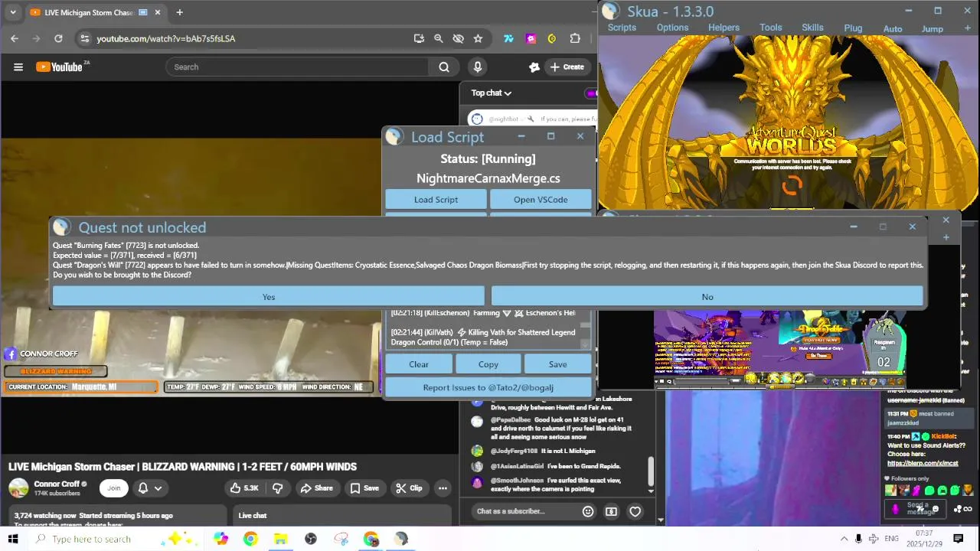980x551 pixels.
Task: Expand notification options chevron beside bell
Action: click(x=158, y=487)
